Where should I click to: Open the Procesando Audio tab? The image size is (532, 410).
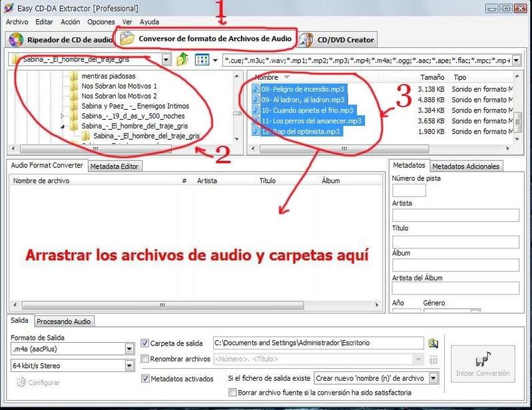tap(64, 321)
